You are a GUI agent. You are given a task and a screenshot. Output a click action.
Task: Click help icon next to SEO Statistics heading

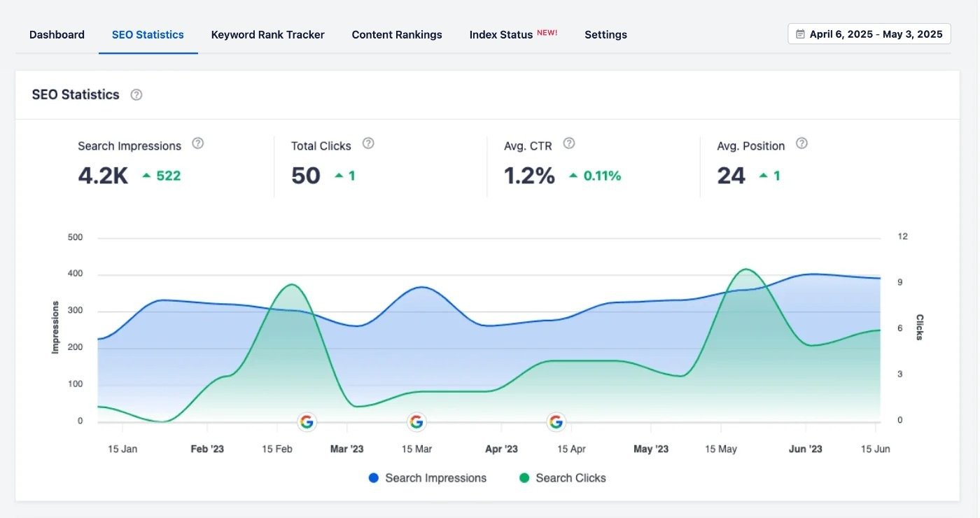tap(136, 95)
